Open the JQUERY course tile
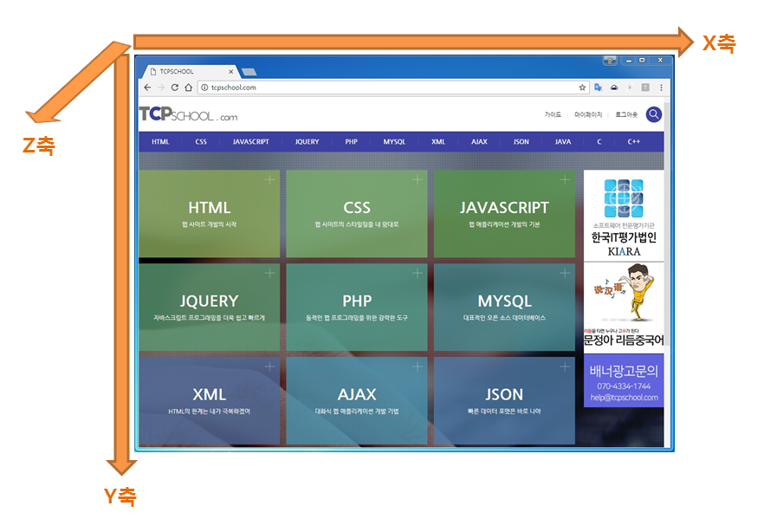 coord(210,307)
